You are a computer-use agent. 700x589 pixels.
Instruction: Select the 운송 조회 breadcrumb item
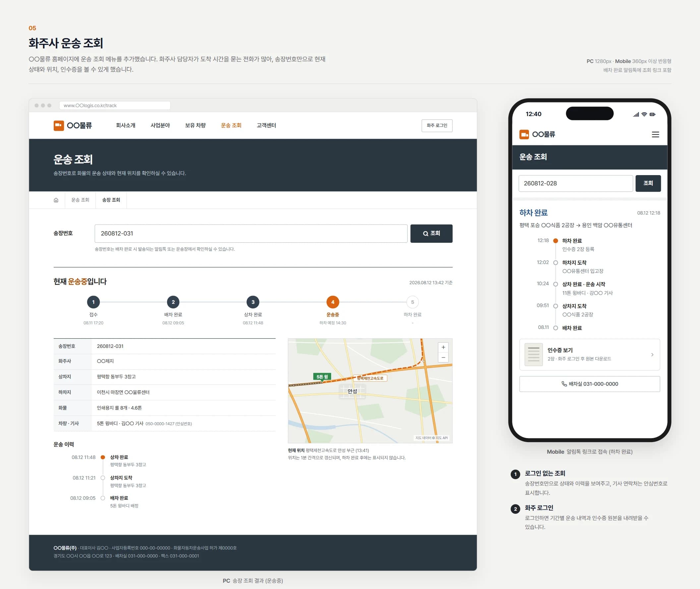click(x=81, y=200)
